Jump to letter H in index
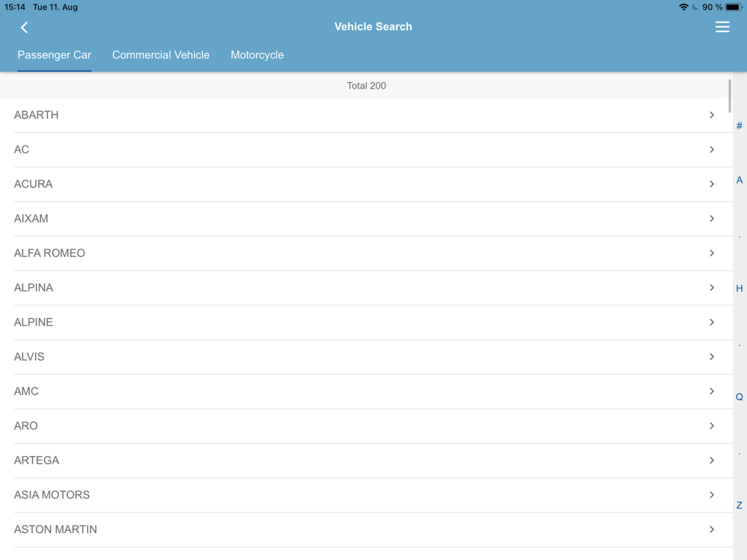747x560 pixels. pos(740,288)
